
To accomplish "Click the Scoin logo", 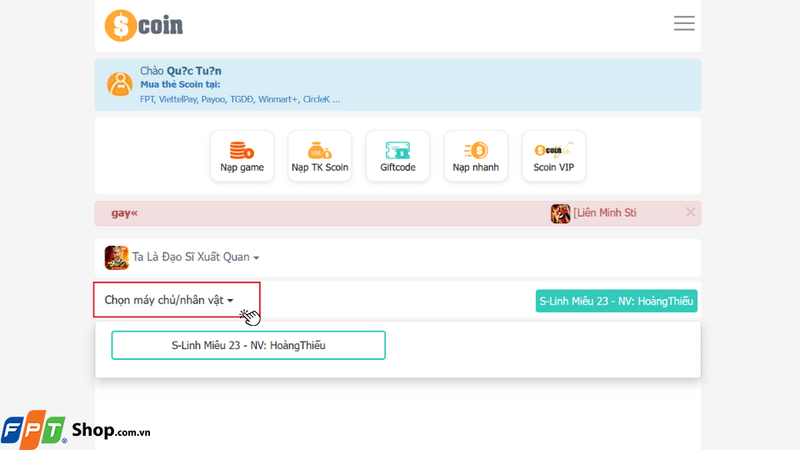I will pyautogui.click(x=144, y=25).
